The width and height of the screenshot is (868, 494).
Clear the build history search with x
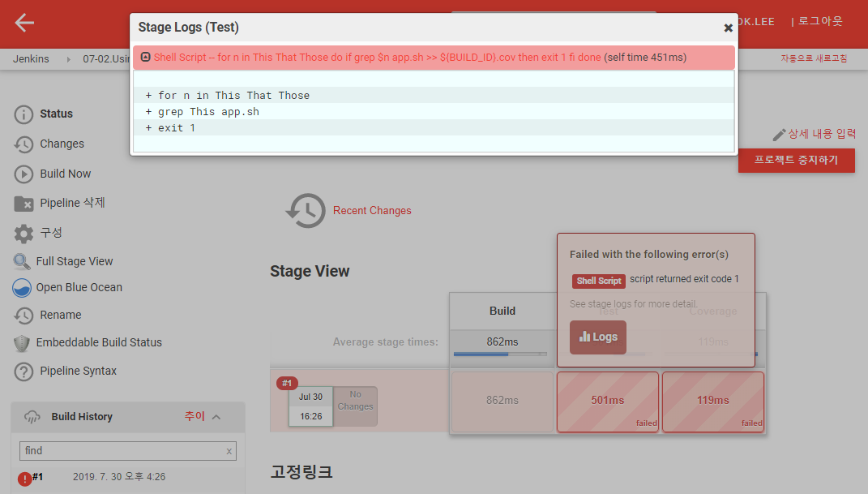tap(229, 451)
